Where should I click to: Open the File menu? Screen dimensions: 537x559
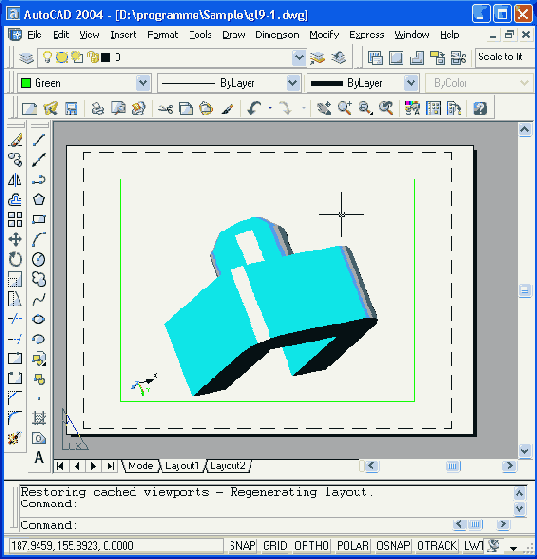pos(34,35)
